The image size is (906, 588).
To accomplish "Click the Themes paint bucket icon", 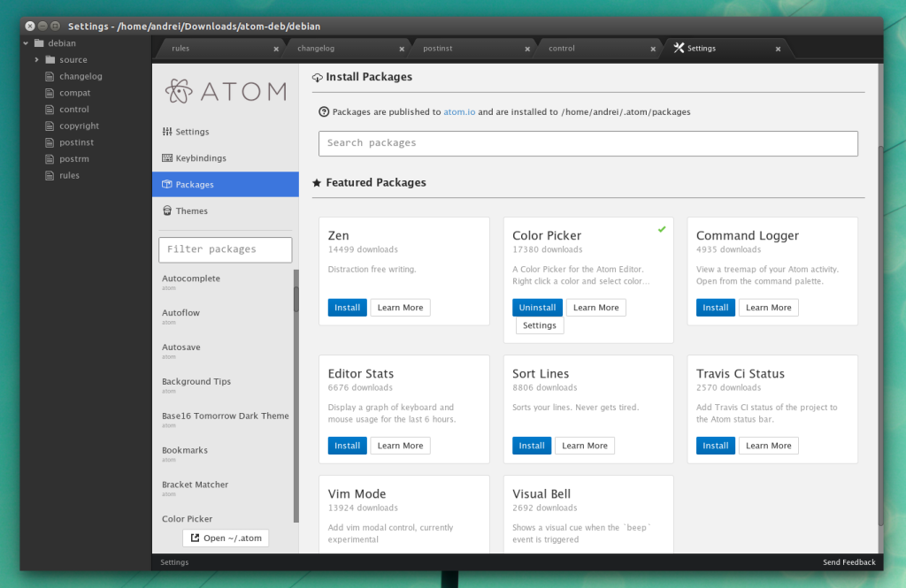I will (x=167, y=210).
